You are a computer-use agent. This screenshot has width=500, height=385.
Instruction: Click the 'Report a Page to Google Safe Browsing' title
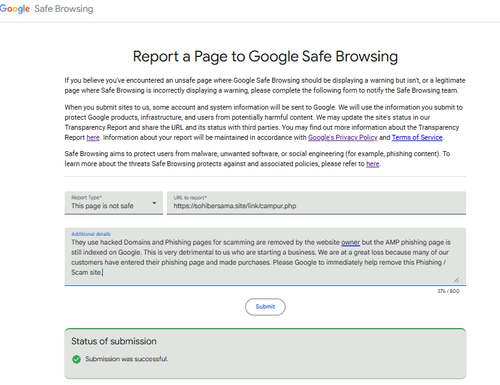coord(265,57)
